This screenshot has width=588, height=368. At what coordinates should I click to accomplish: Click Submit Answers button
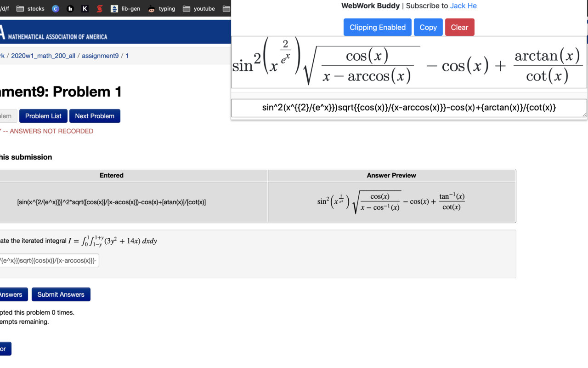(61, 294)
